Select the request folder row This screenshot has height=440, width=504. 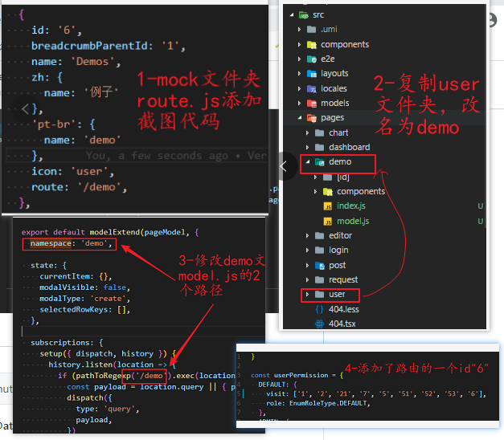384,279
